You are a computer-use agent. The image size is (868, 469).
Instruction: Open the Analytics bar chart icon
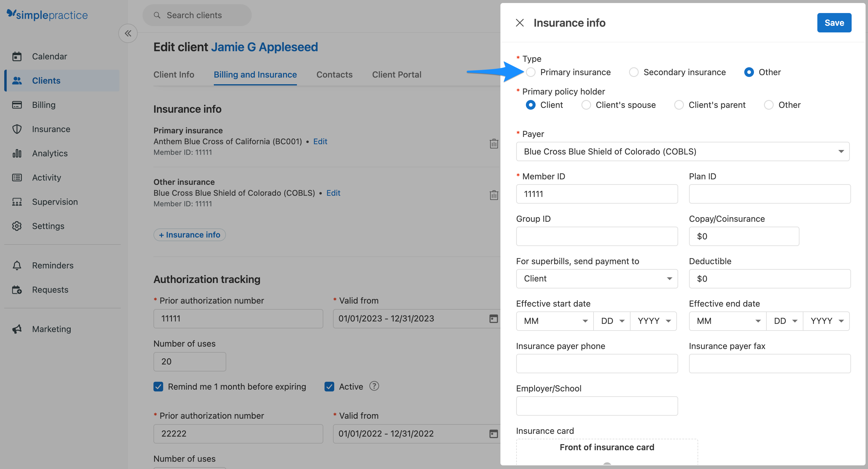17,153
